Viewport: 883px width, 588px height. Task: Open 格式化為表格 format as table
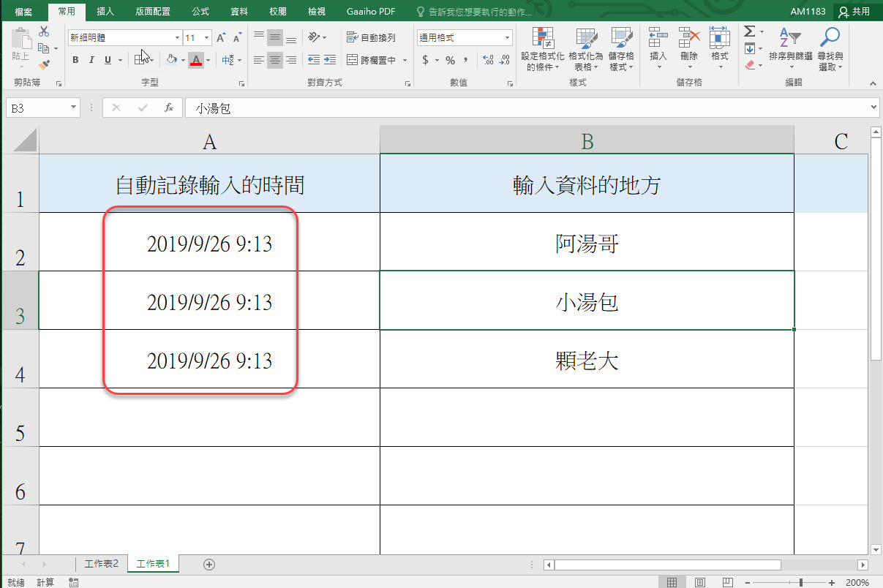click(x=586, y=48)
